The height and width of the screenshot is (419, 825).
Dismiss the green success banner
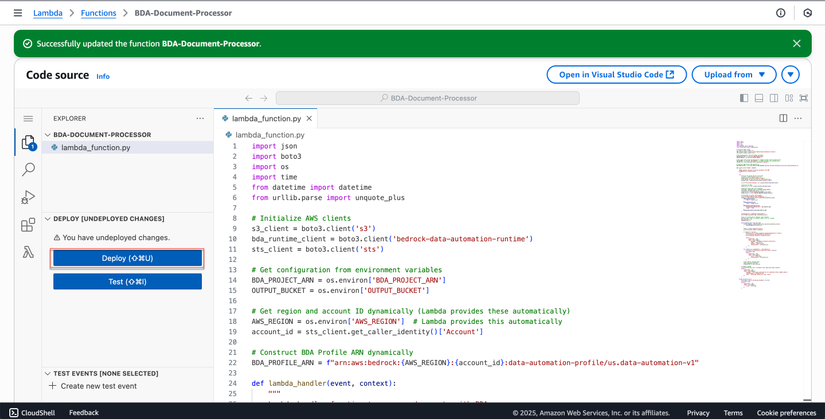pos(797,44)
